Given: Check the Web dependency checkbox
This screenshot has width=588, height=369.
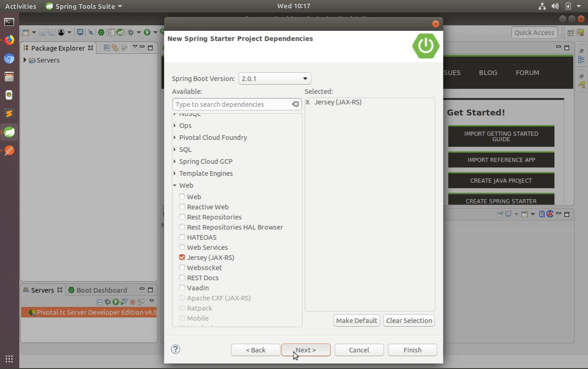Looking at the screenshot, I should tap(182, 196).
